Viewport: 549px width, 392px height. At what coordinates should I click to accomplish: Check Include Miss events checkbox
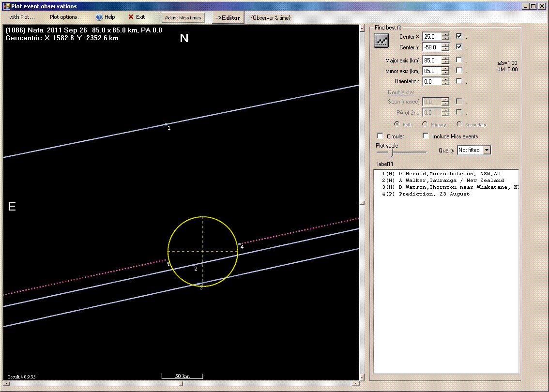coord(426,136)
